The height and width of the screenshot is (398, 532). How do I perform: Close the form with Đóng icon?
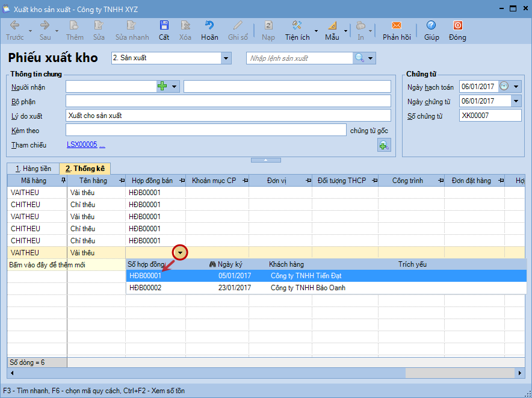click(x=457, y=26)
